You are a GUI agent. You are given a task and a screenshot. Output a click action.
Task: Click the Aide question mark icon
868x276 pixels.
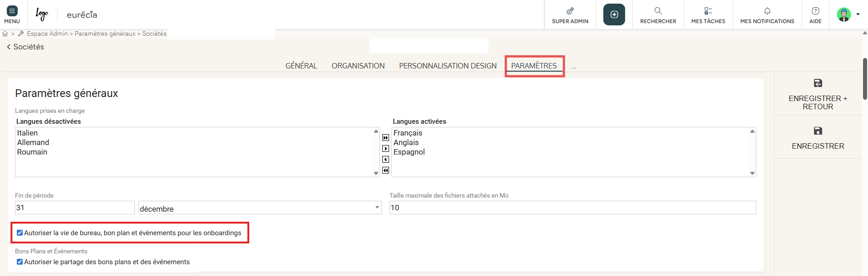pyautogui.click(x=815, y=11)
